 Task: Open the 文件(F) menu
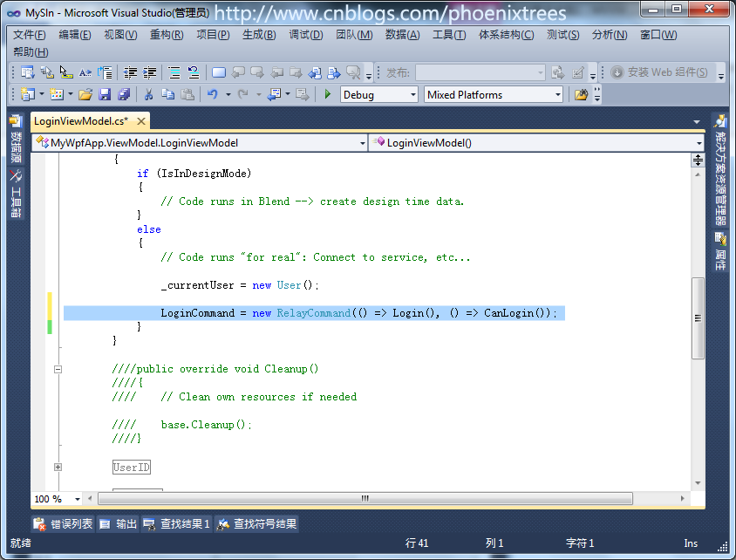click(x=29, y=35)
